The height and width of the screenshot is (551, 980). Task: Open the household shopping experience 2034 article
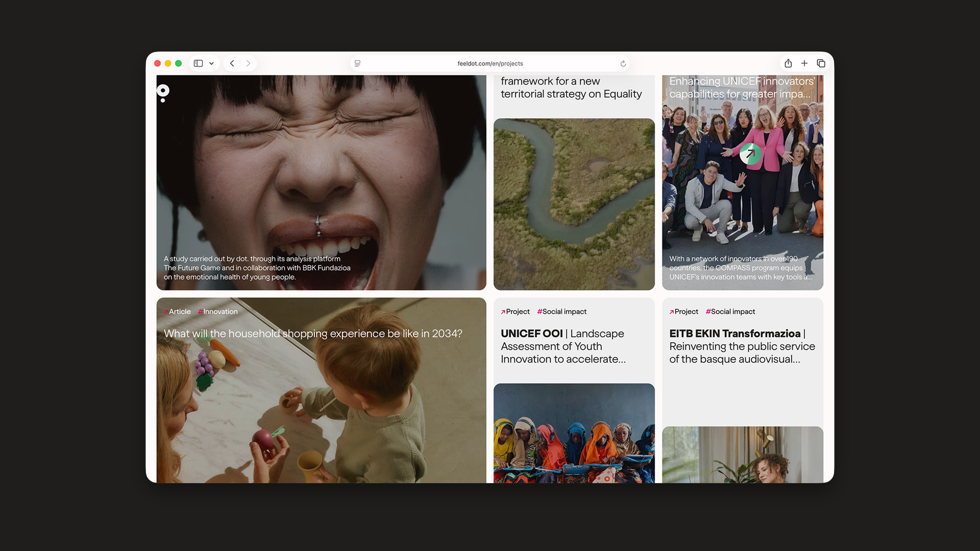point(313,333)
